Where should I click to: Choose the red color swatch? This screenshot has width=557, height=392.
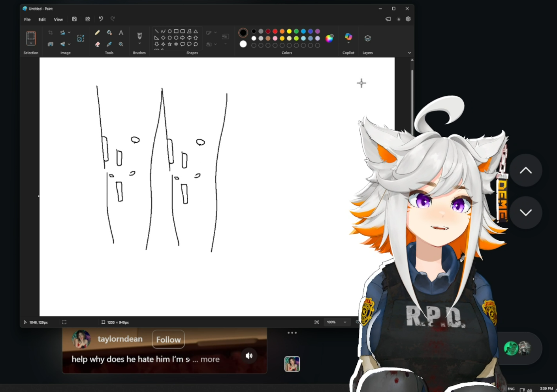pyautogui.click(x=275, y=31)
